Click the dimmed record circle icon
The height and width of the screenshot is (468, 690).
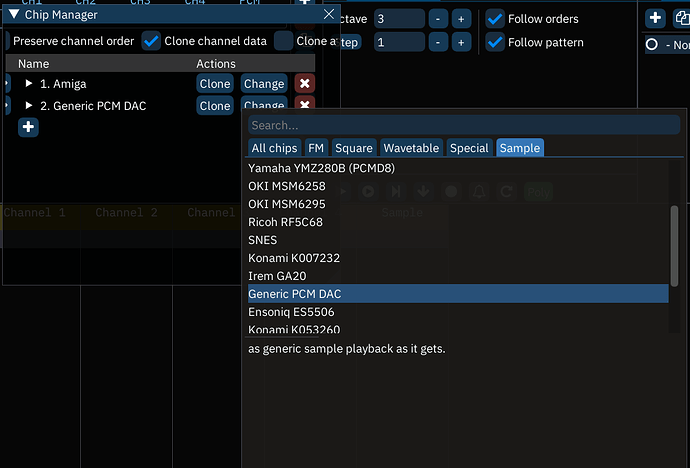coord(451,191)
